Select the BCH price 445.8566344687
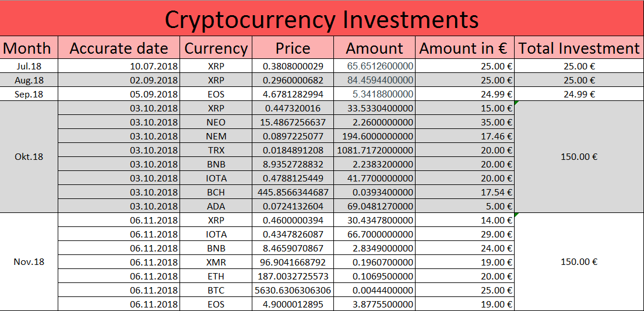This screenshot has height=311, width=644. pyautogui.click(x=293, y=192)
